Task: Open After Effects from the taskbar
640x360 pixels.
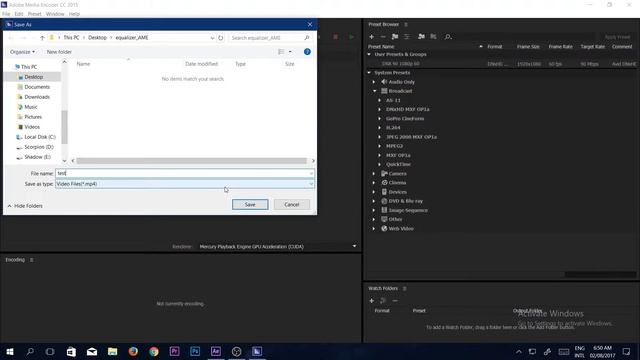Action: click(216, 351)
